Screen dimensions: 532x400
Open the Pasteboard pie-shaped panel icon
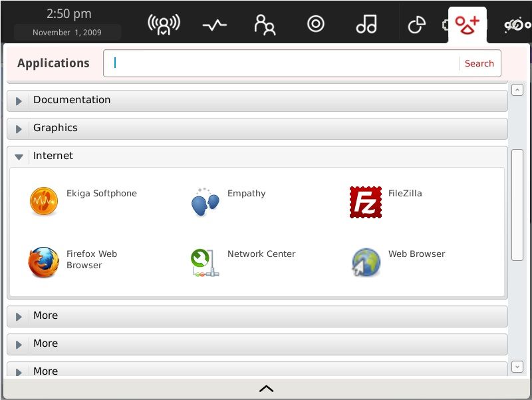coord(416,25)
